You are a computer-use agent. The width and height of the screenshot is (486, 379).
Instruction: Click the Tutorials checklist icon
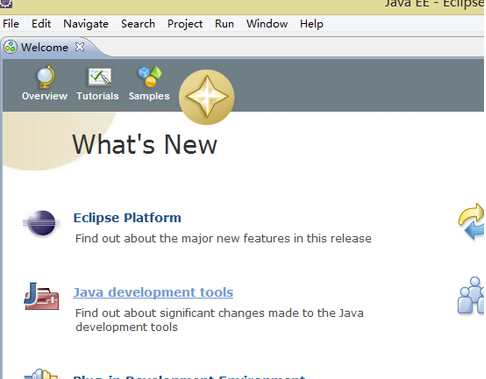point(100,77)
